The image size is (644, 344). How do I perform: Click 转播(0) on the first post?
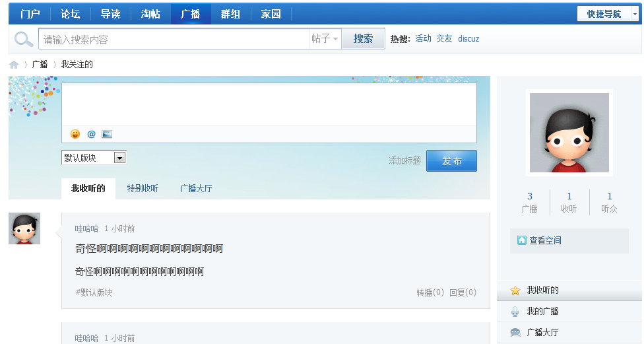click(x=430, y=292)
